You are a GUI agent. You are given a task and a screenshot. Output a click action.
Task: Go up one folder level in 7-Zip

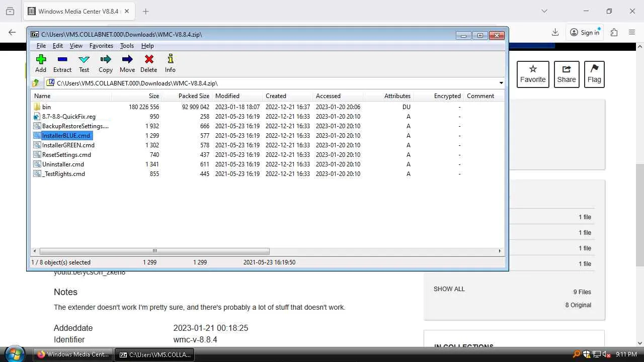point(36,83)
